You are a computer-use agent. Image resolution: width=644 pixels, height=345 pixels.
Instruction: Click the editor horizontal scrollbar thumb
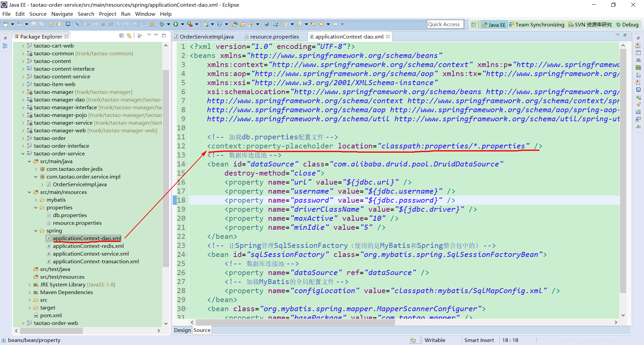pos(295,322)
